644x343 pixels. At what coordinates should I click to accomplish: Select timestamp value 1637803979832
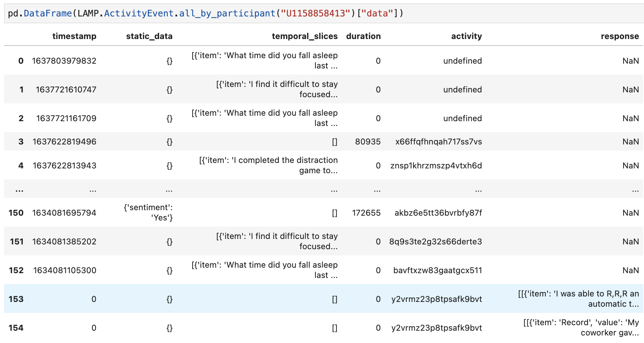point(64,61)
